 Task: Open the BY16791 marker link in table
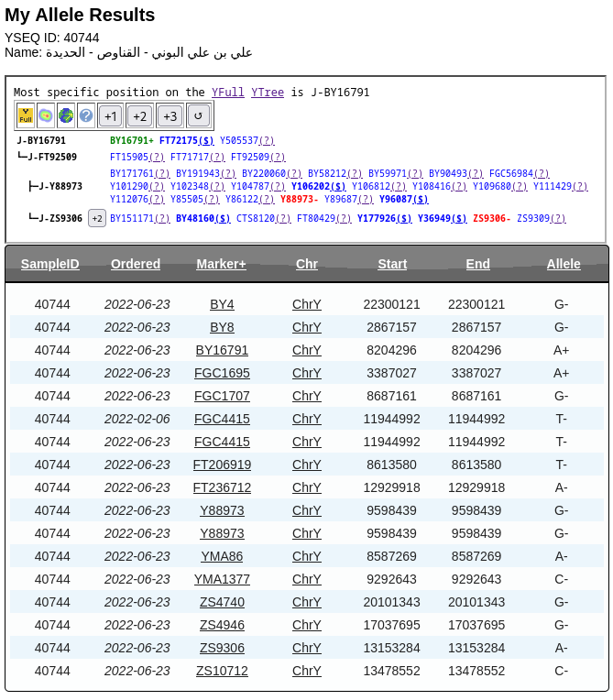222,350
